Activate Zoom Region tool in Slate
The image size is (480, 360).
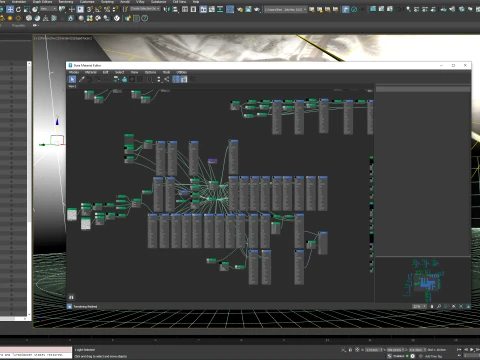click(x=446, y=306)
